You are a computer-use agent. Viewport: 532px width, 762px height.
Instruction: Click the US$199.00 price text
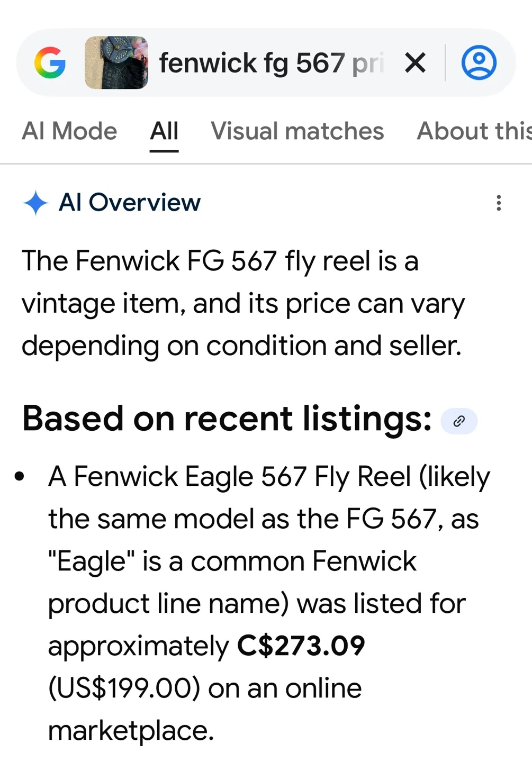(x=124, y=688)
